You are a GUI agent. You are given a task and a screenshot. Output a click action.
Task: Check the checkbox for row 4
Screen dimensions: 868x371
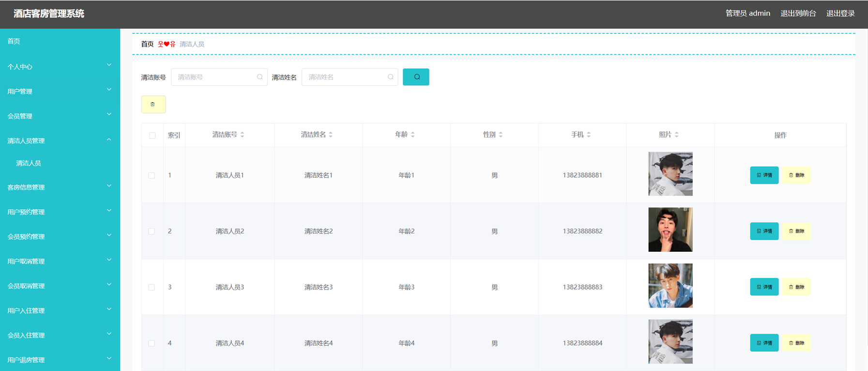(152, 343)
